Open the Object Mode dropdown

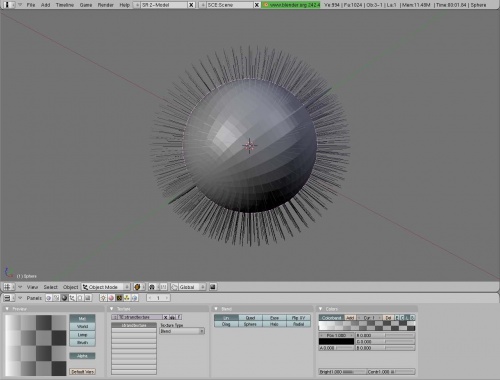click(x=106, y=287)
